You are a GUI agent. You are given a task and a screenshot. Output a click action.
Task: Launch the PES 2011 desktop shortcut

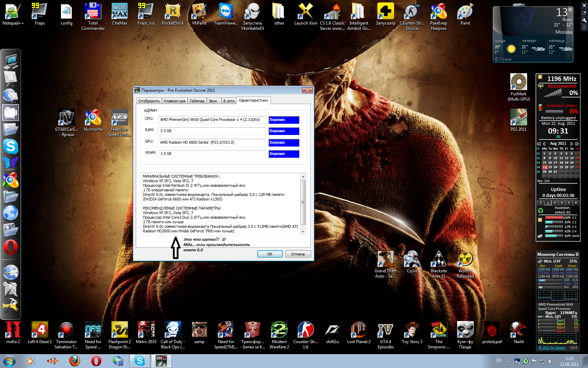pos(518,120)
